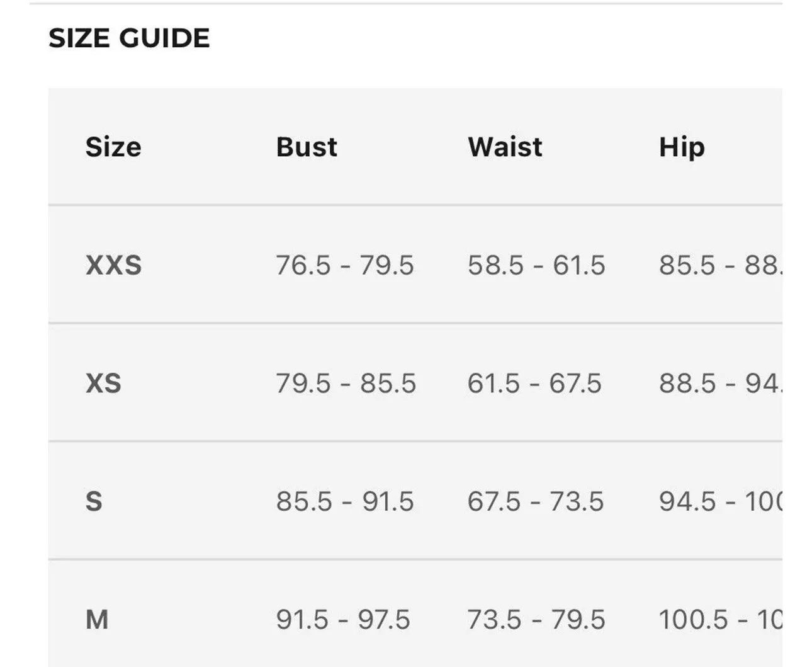Click the M size row label

pyautogui.click(x=97, y=620)
